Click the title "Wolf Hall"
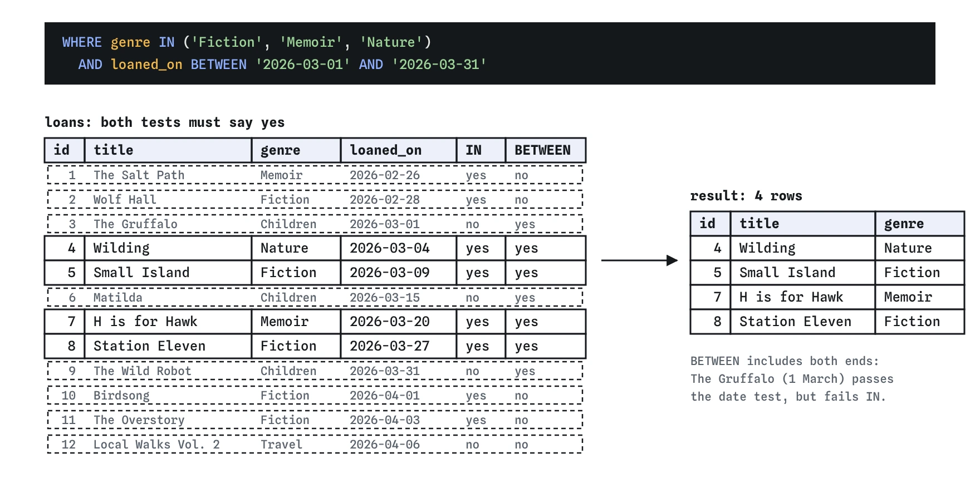The width and height of the screenshot is (980, 483). (125, 200)
